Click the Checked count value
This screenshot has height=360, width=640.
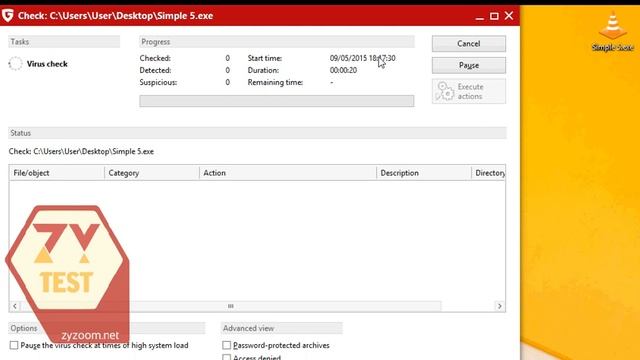[x=227, y=58]
